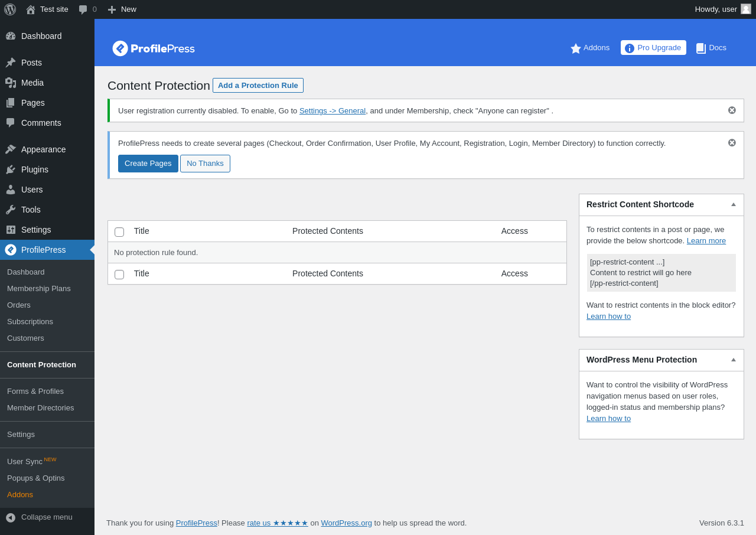Click the shortcode snippet box
756x535 pixels.
tap(661, 273)
